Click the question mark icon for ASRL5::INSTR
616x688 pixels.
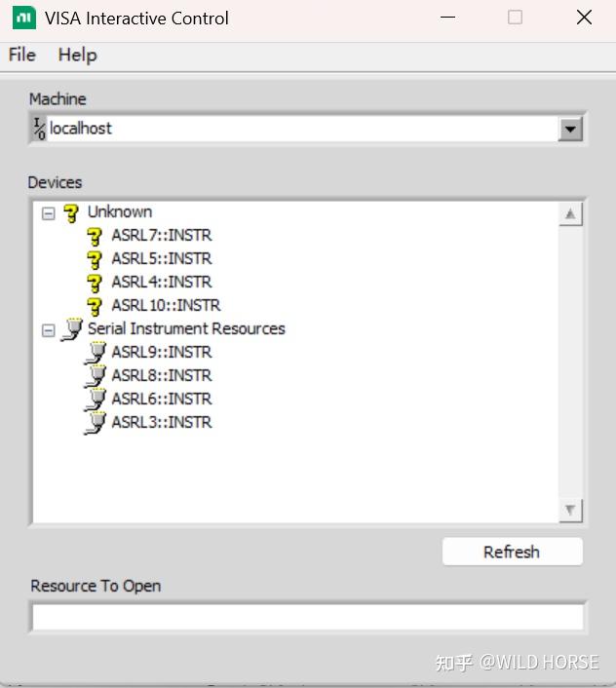point(95,259)
